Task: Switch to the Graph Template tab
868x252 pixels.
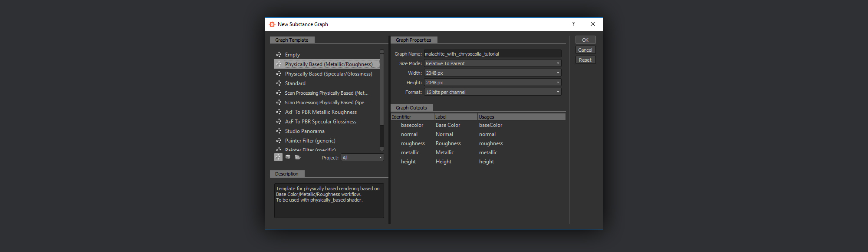Action: pos(292,40)
